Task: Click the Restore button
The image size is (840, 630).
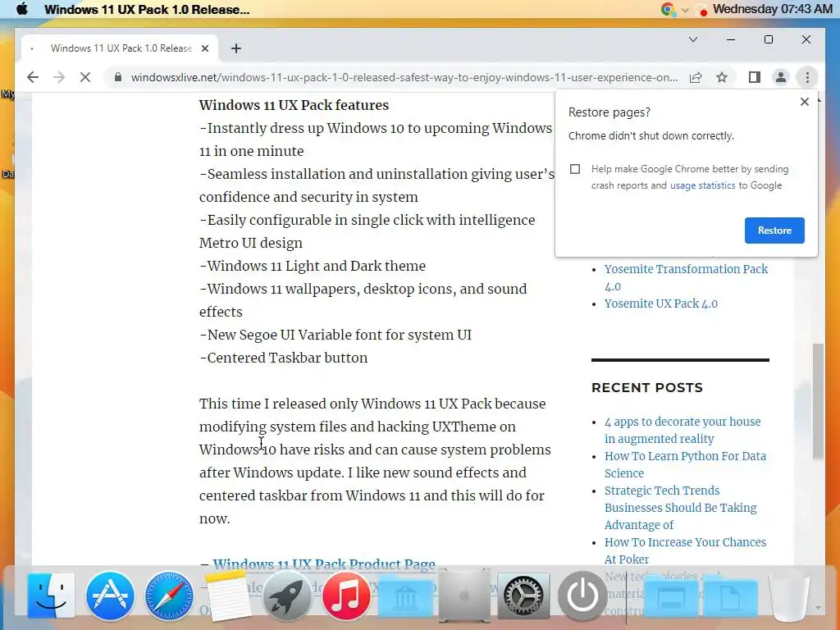Action: (774, 231)
